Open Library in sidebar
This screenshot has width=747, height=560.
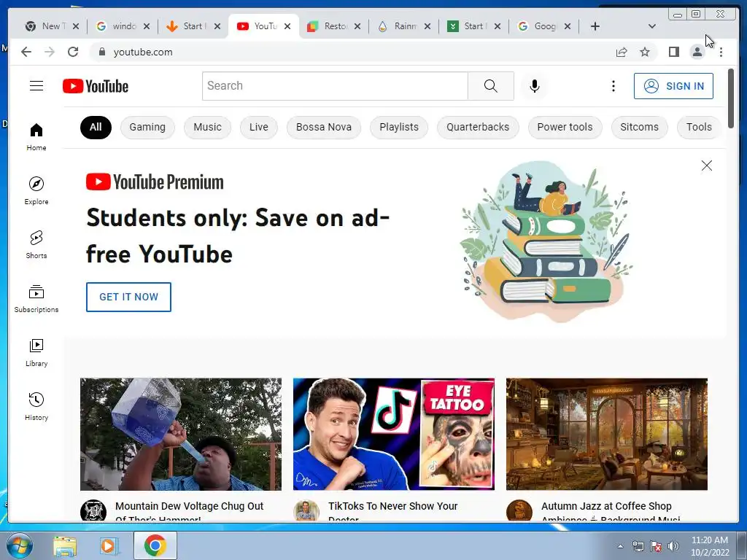pyautogui.click(x=36, y=352)
